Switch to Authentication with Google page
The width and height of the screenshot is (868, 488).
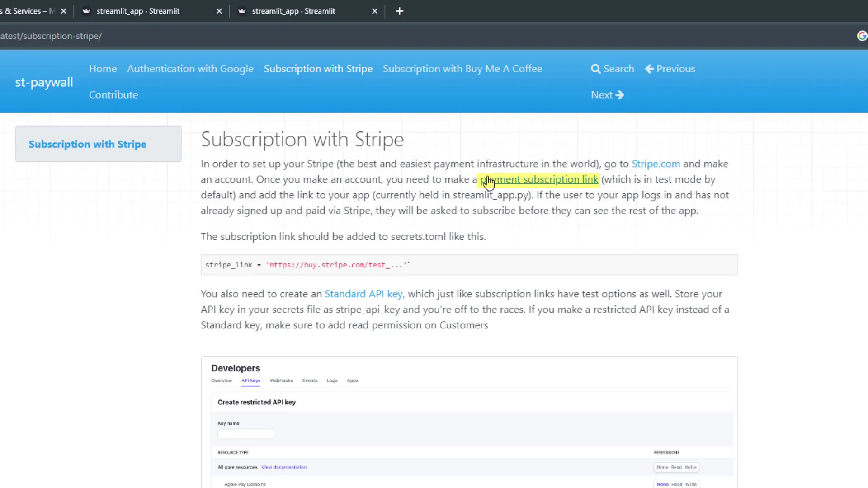(x=190, y=69)
